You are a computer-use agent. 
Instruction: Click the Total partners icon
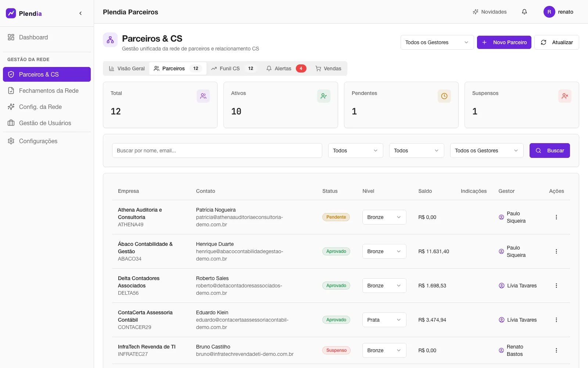coord(203,96)
